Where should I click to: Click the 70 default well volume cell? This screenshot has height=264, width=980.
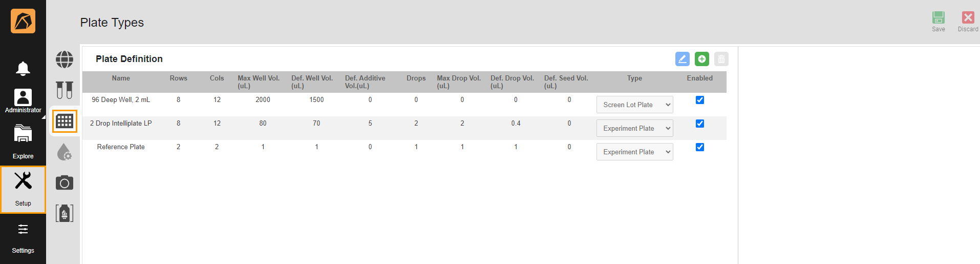coord(316,123)
